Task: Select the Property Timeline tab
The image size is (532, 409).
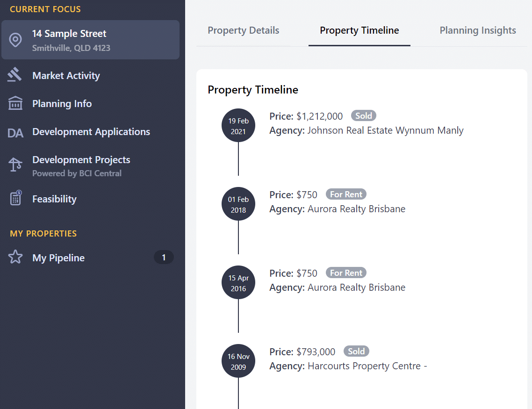Action: point(359,30)
